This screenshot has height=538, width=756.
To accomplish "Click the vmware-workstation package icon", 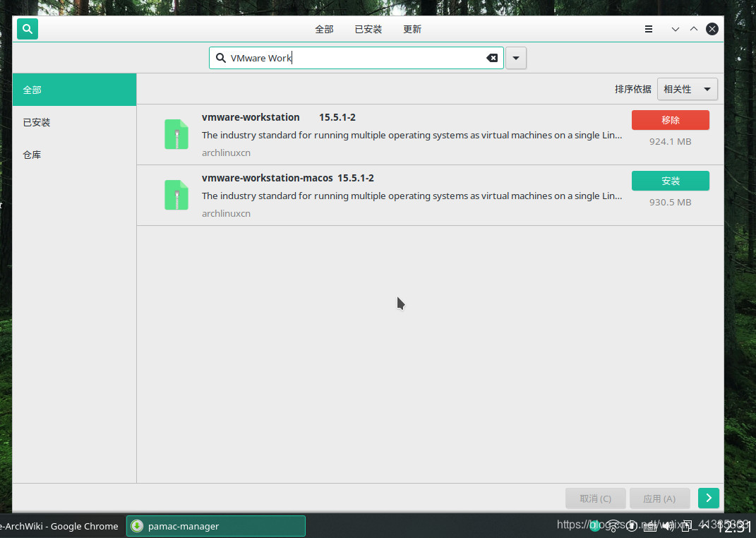I will click(176, 134).
